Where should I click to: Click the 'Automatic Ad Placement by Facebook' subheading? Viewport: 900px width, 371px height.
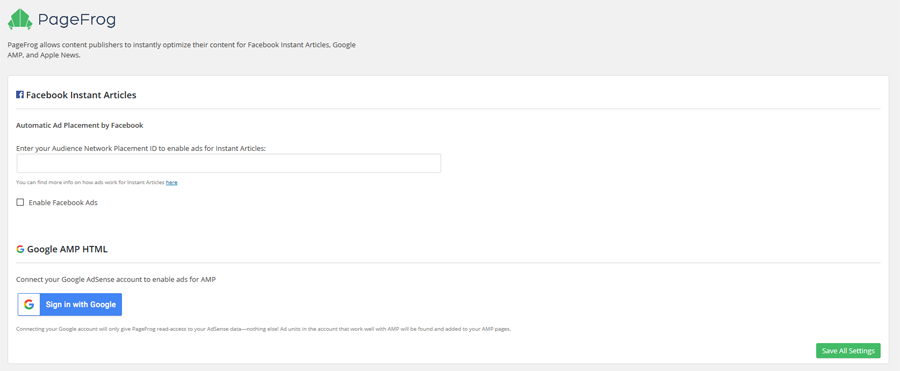[x=79, y=125]
